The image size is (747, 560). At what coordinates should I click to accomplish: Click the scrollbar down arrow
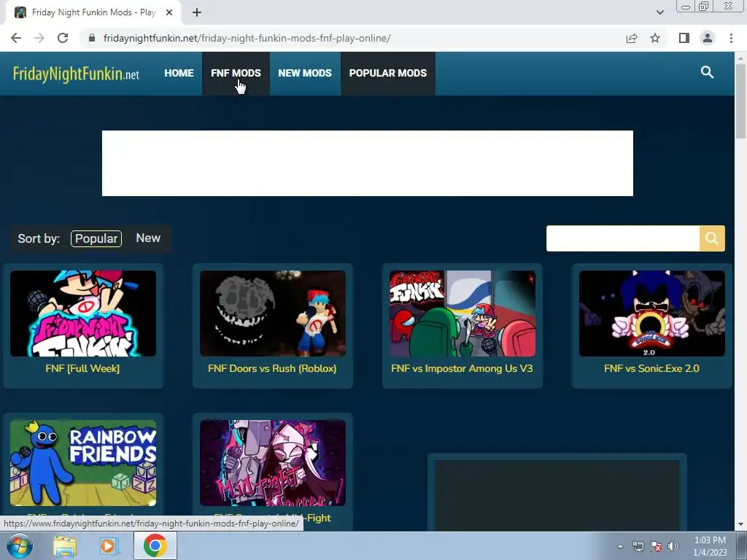coord(741,524)
